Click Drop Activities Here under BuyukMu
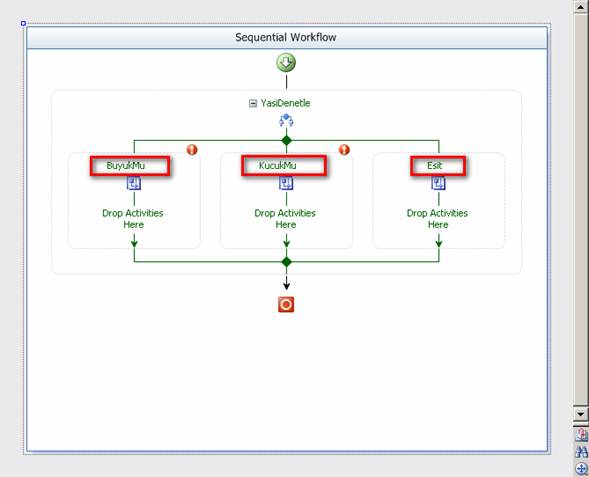 coord(133,219)
